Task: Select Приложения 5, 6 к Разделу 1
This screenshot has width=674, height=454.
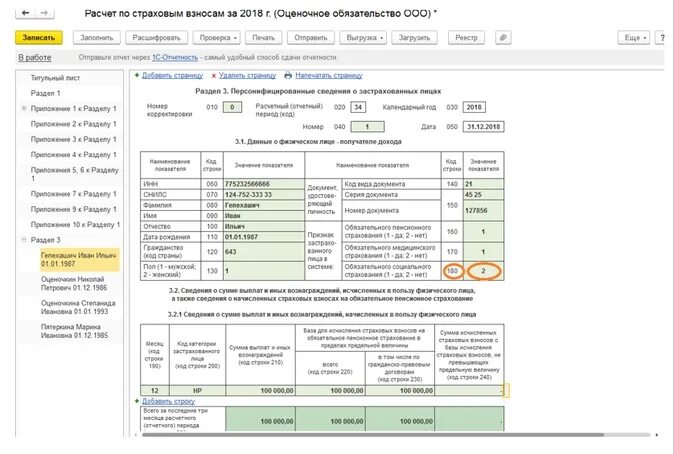Action: (74, 174)
